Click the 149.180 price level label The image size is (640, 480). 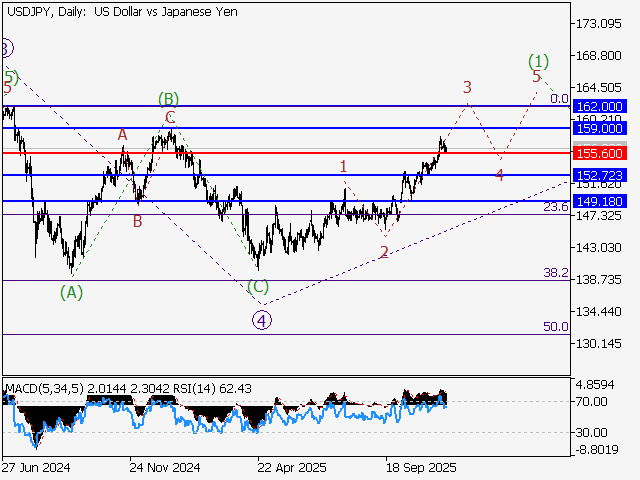[599, 201]
